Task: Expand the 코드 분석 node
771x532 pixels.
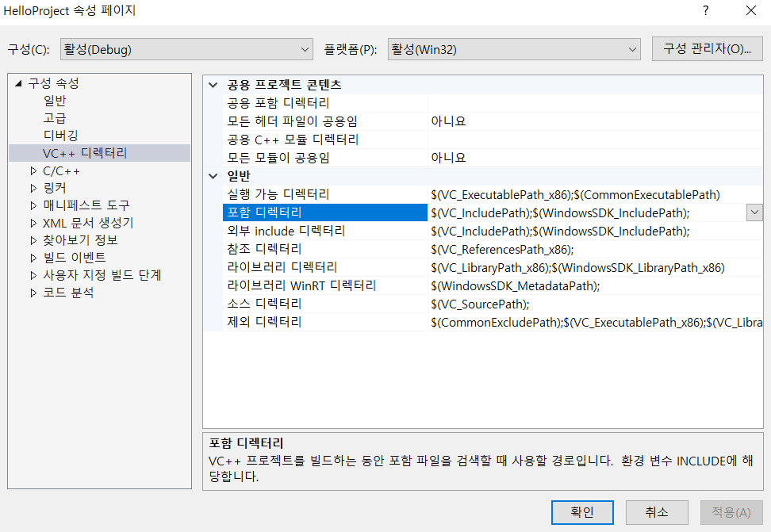Action: tap(33, 293)
